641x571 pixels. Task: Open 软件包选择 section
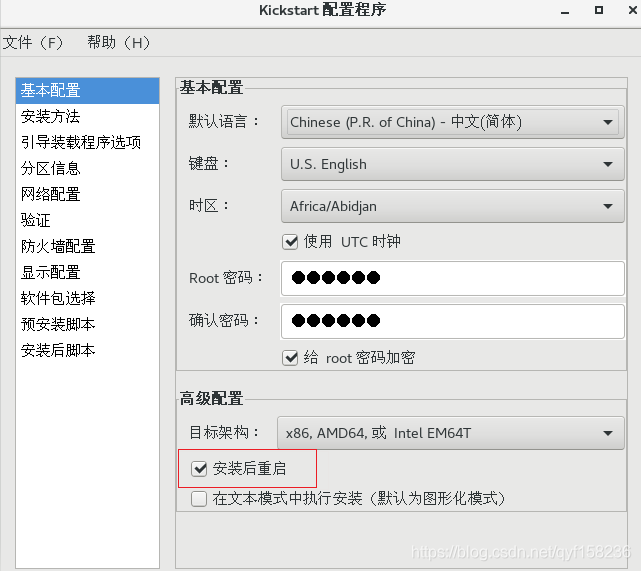pos(87,298)
